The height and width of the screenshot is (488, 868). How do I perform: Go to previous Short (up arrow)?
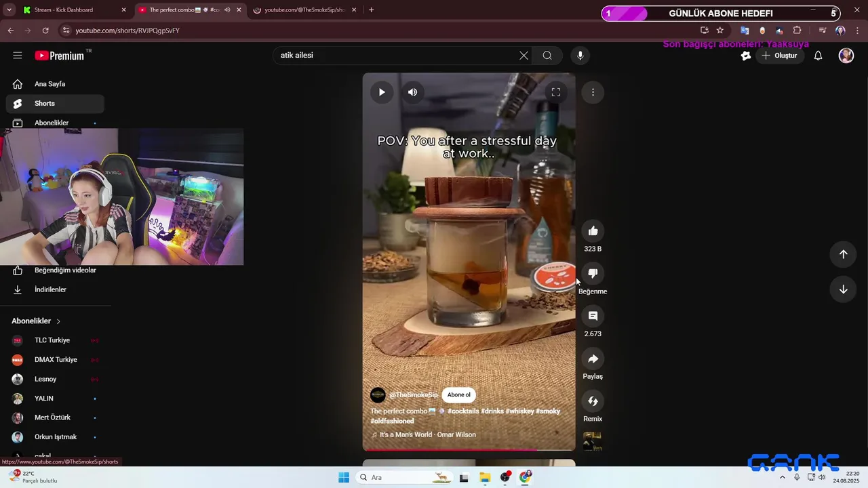pyautogui.click(x=843, y=254)
